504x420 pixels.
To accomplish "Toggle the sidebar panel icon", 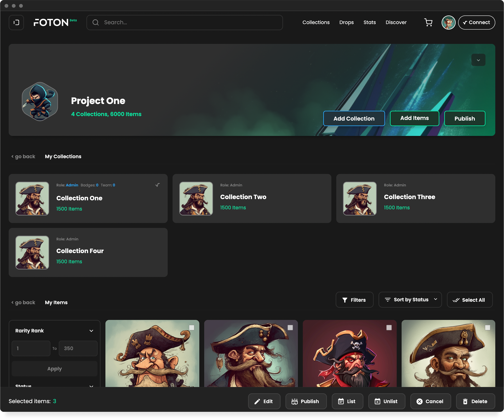I will click(16, 23).
